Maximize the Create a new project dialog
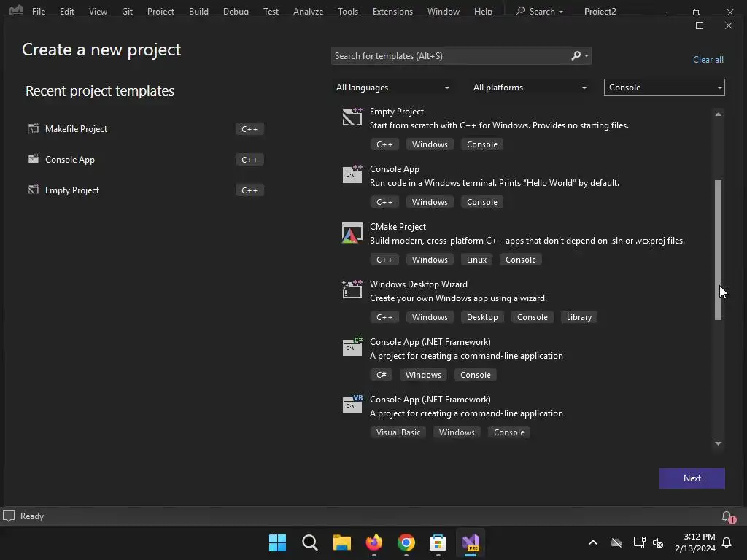The image size is (747, 560). [x=700, y=26]
